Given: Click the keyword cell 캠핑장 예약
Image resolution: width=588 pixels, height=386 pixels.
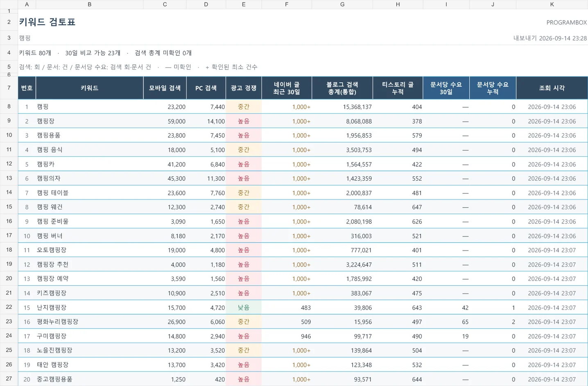Looking at the screenshot, I should [x=90, y=279].
